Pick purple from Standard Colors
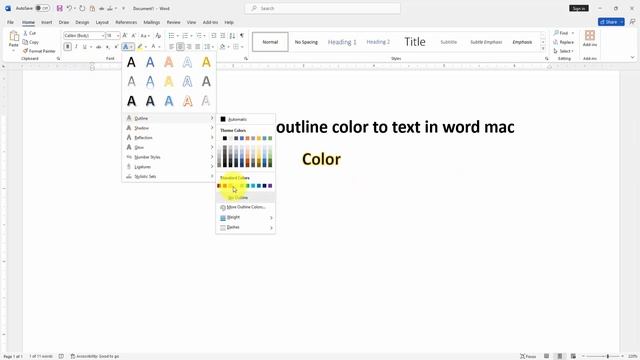Image resolution: width=640 pixels, height=360 pixels. [x=270, y=186]
